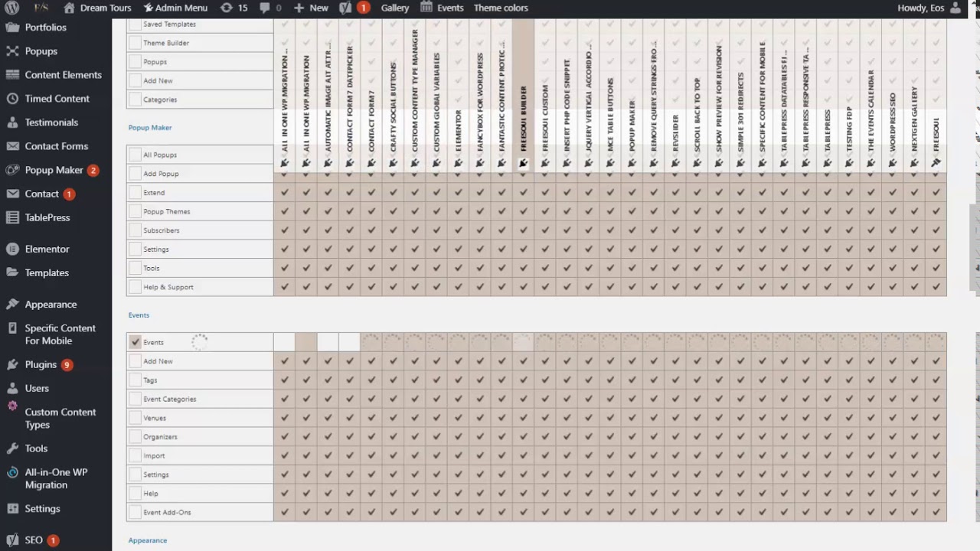Click the Simple 301 Redirects plug icon
The height and width of the screenshot is (551, 980).
coord(740,163)
